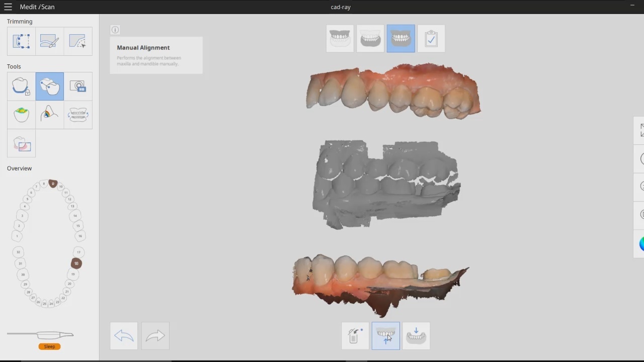Screen dimensions: 644x362
Task: Toggle the Manual Alignment tool
Action: (49, 86)
